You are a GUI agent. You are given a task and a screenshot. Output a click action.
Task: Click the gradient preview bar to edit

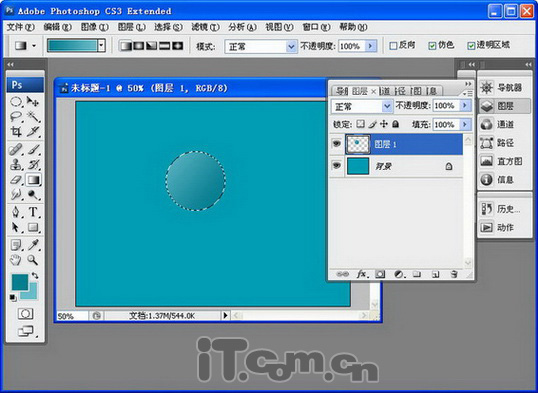(x=72, y=46)
